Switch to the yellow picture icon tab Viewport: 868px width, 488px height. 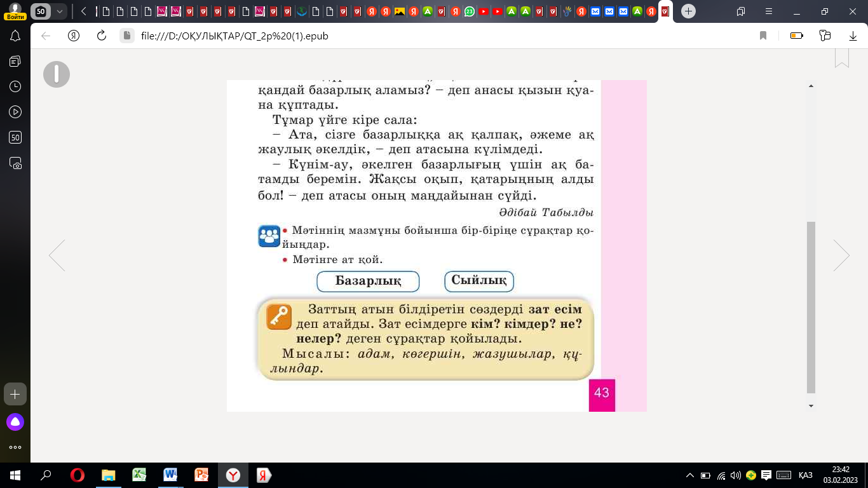pyautogui.click(x=400, y=11)
